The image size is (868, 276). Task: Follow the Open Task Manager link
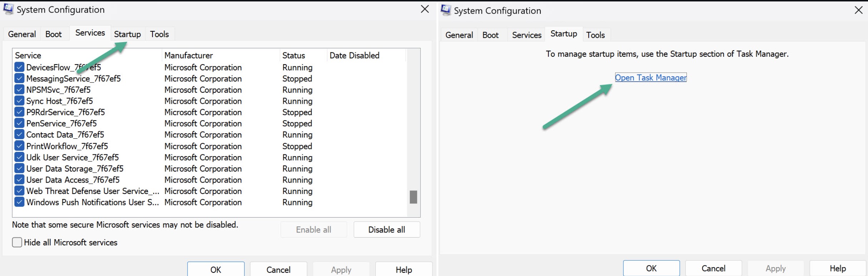[650, 78]
